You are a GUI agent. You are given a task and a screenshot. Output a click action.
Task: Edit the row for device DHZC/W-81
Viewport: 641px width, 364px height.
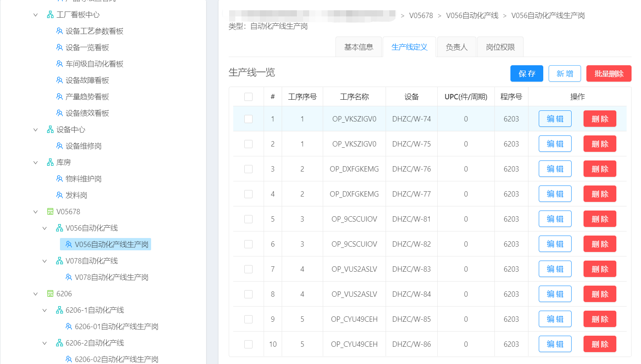tap(555, 219)
